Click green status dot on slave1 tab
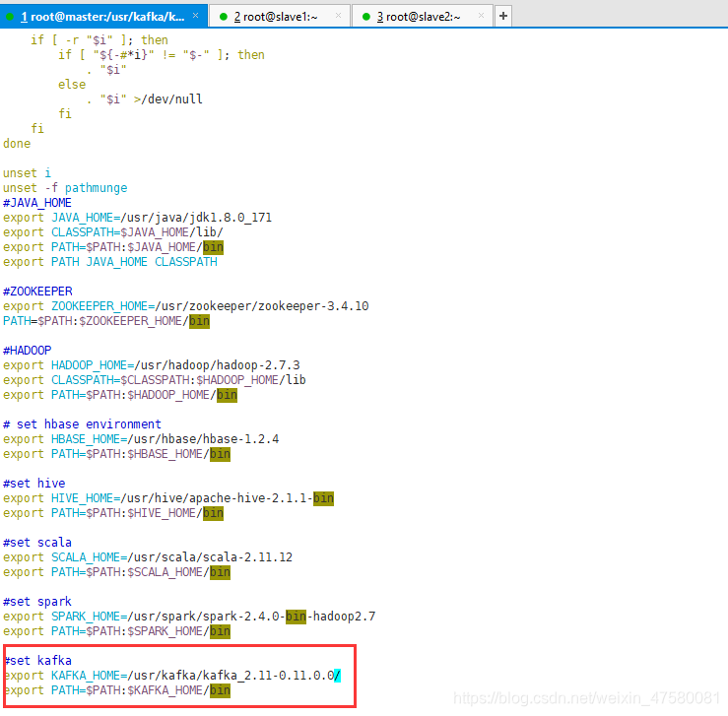Screen dimensions: 728x716 tap(224, 17)
